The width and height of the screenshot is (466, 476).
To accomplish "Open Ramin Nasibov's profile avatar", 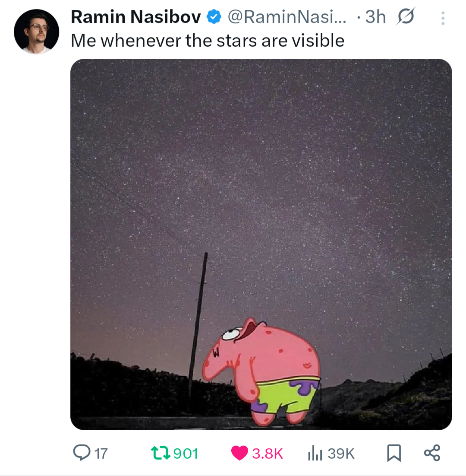I will (36, 32).
